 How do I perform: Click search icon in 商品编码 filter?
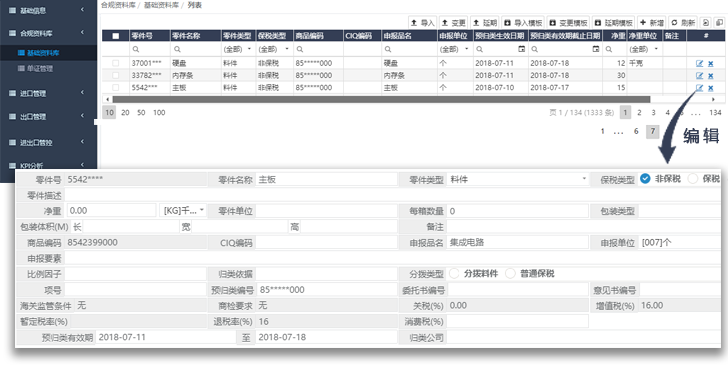point(300,49)
